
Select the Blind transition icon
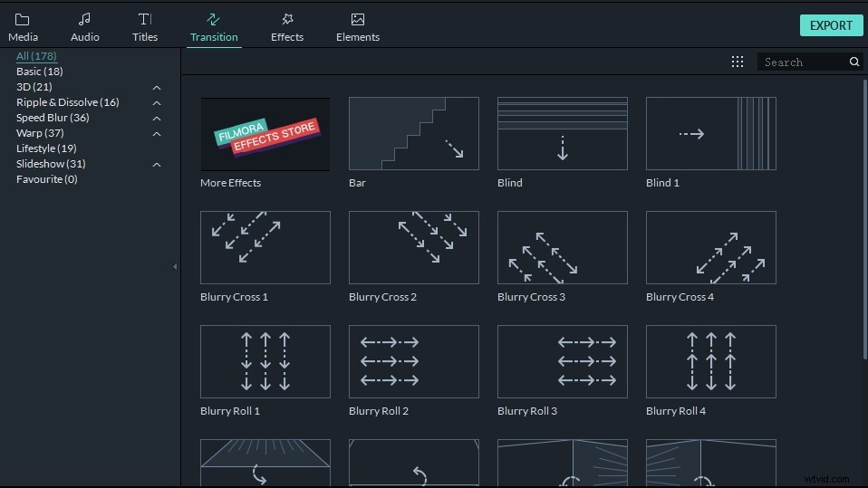point(563,134)
